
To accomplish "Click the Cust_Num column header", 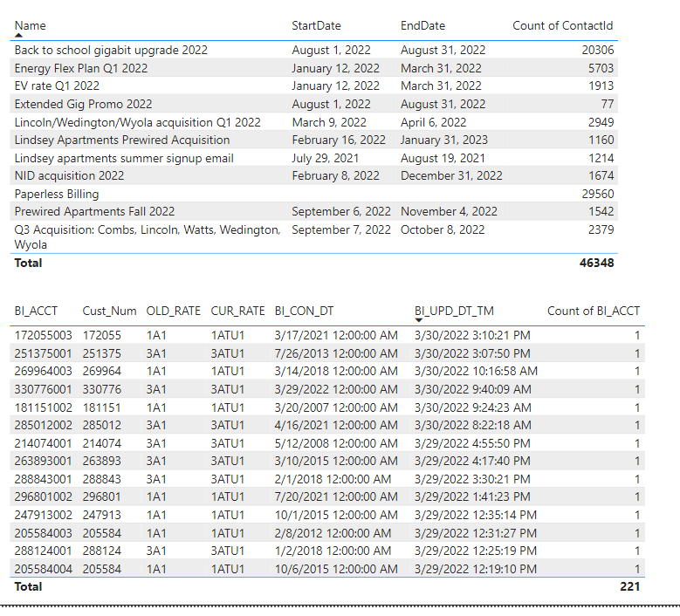I will coord(109,311).
